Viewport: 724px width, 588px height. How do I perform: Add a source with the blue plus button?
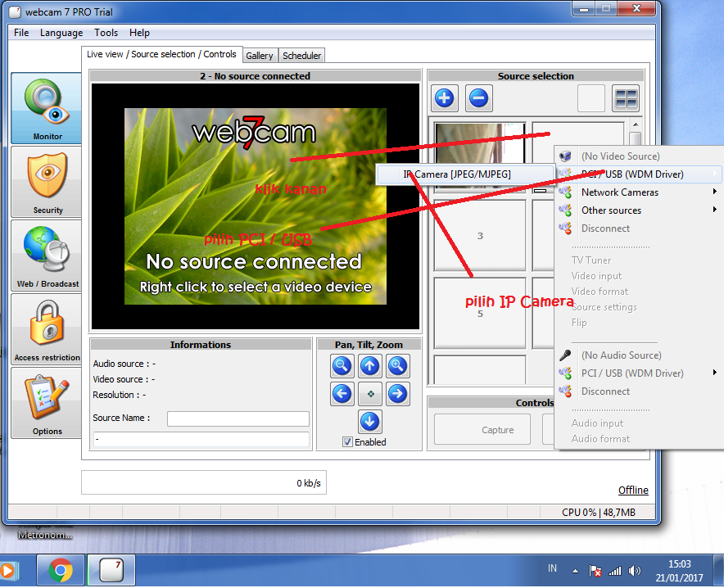tap(444, 97)
